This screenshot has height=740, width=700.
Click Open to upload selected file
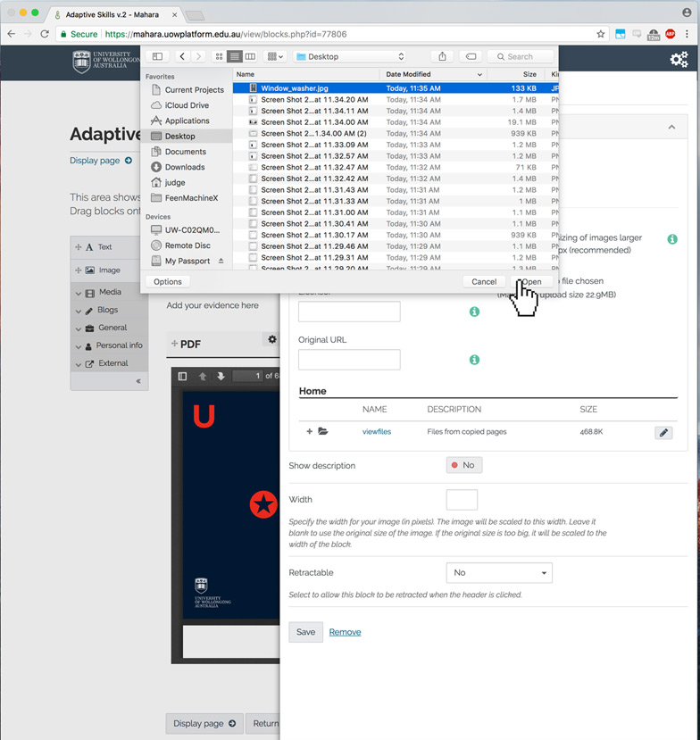coord(531,282)
